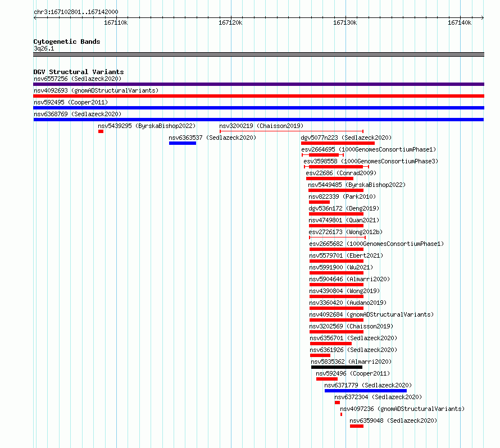This screenshot has height=448, width=500.
Task: Open nsv5835362 (Almarri2020) label
Action: coord(351,362)
